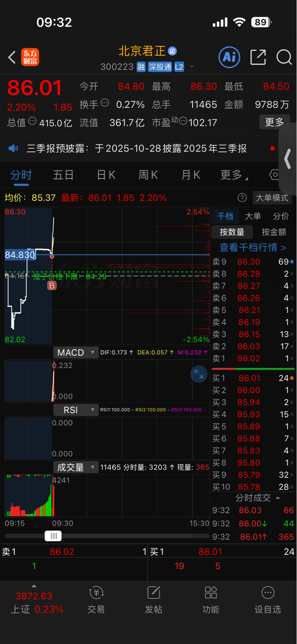
Task: Tap the 9:32 86.00 44 trade row
Action: 253,524
